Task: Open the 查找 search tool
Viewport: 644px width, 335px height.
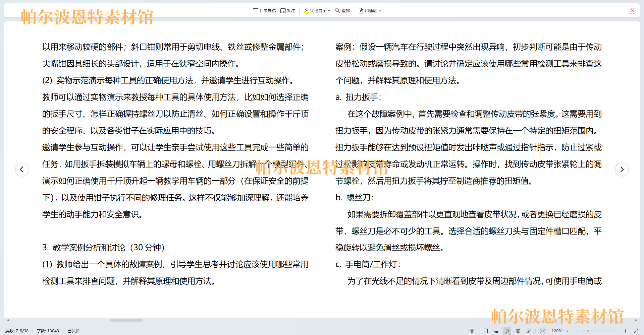Action: [x=342, y=11]
